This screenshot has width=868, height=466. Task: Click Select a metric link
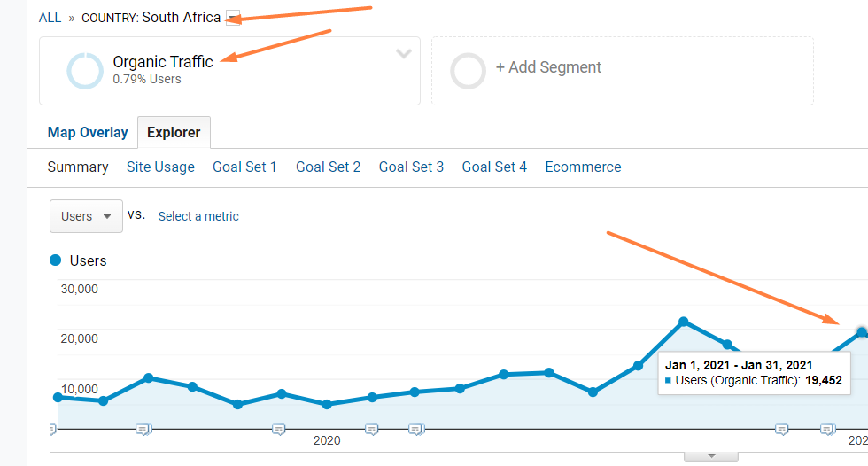coord(198,216)
